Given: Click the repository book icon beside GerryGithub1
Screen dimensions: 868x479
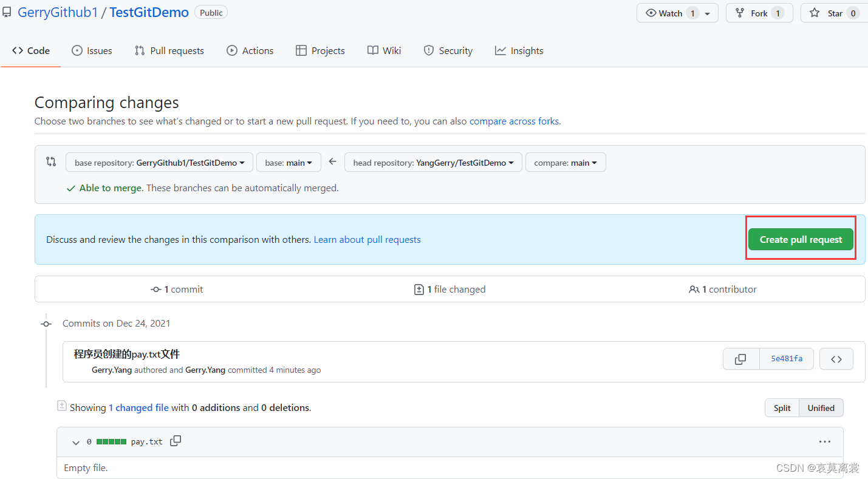Looking at the screenshot, I should (x=7, y=12).
